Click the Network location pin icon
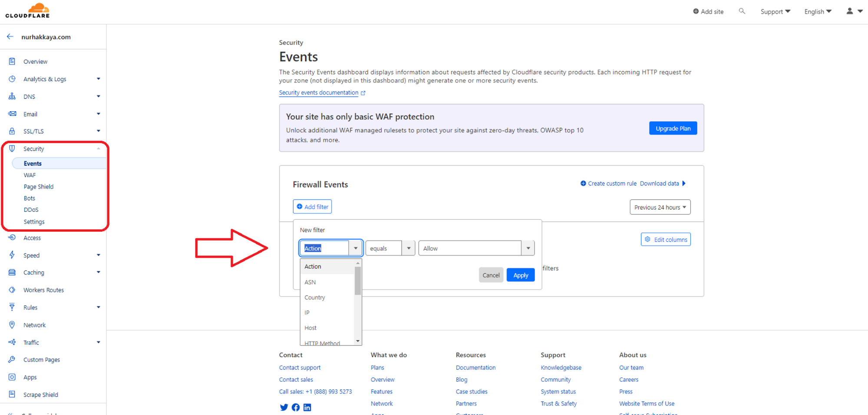Viewport: 868px width, 415px height. pos(12,325)
